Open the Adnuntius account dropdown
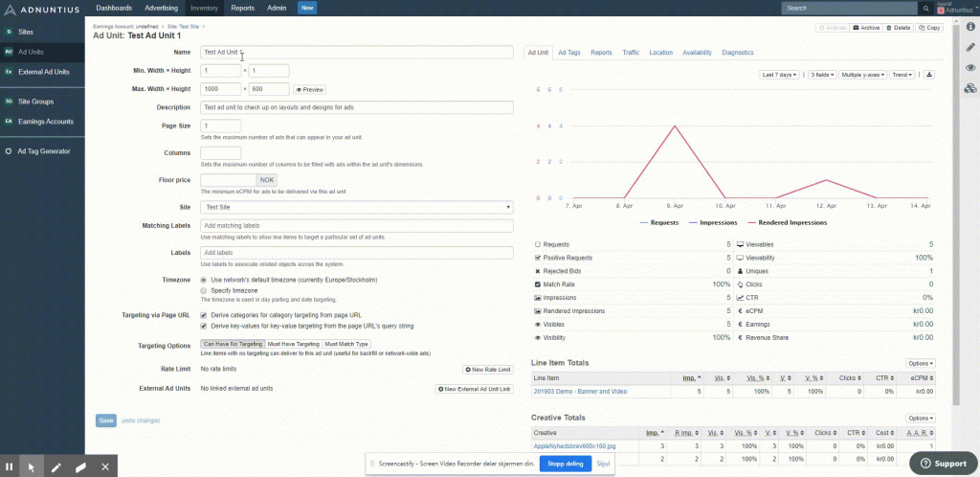The width and height of the screenshot is (980, 477). coord(959,10)
